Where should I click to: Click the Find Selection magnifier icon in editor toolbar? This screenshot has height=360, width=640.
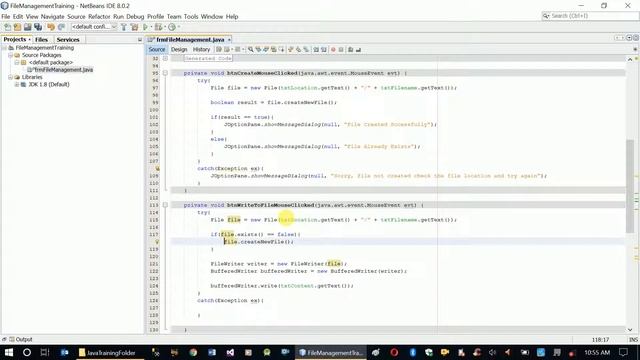pos(251,49)
